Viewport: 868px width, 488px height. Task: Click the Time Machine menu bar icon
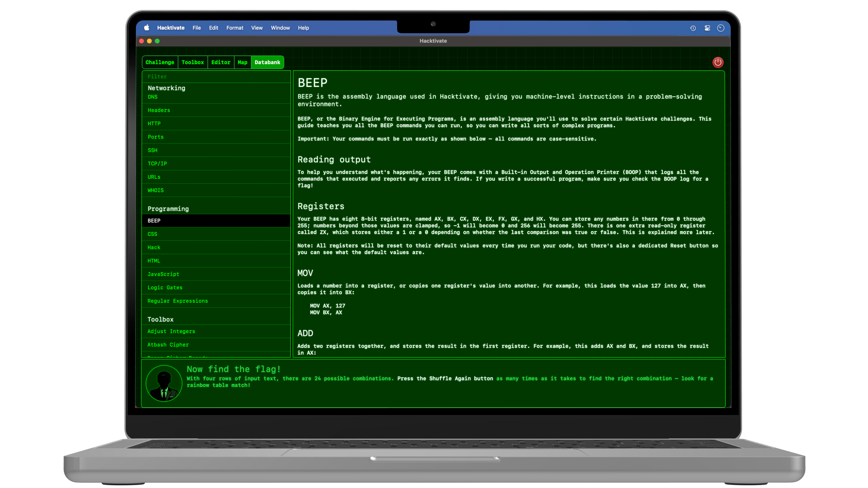point(693,28)
